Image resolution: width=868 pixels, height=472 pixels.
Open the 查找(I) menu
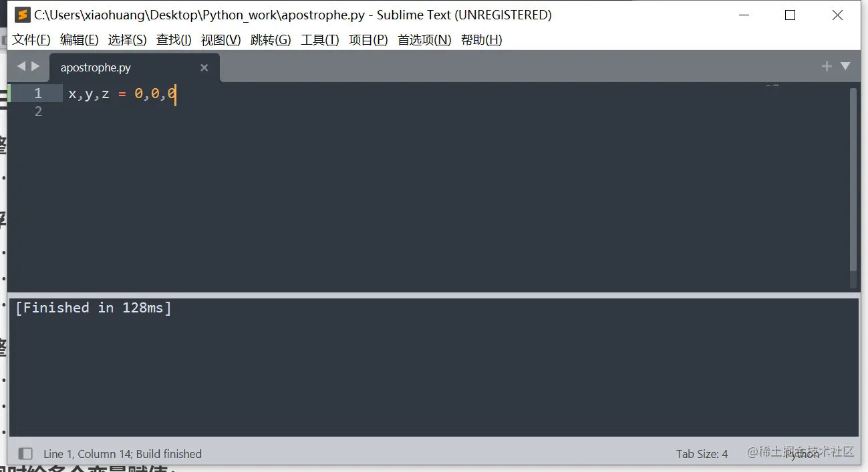pyautogui.click(x=174, y=40)
